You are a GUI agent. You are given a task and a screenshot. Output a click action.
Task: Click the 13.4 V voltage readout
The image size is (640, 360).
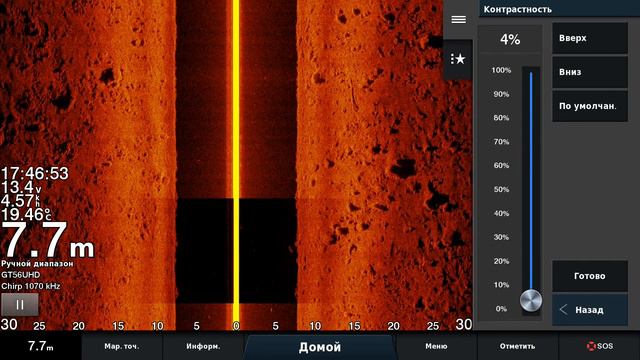tap(21, 187)
